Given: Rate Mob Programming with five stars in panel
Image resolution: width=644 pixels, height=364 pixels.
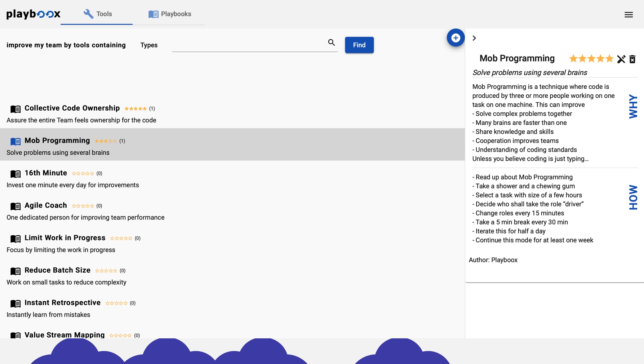Looking at the screenshot, I should click(609, 59).
